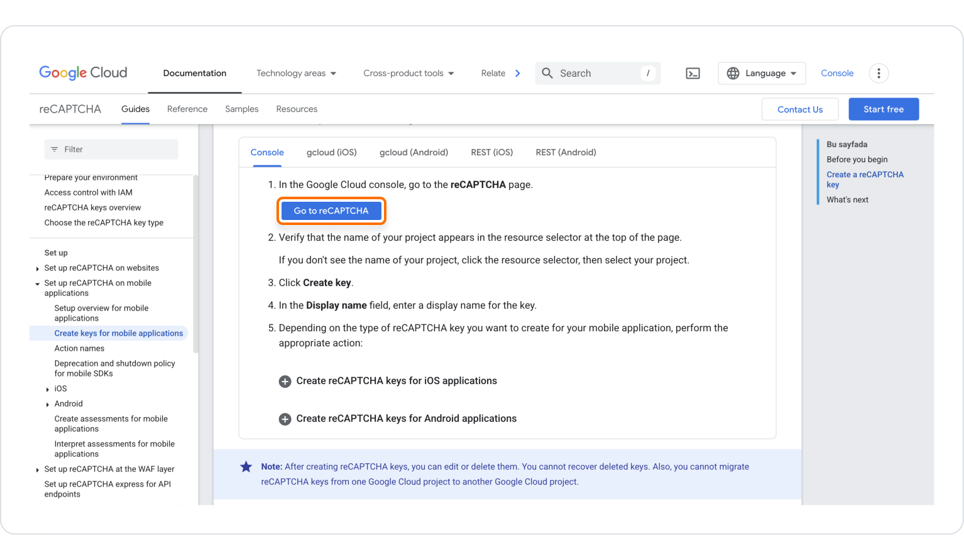Expand the iOS tree section
This screenshot has width=964, height=560.
(x=48, y=390)
